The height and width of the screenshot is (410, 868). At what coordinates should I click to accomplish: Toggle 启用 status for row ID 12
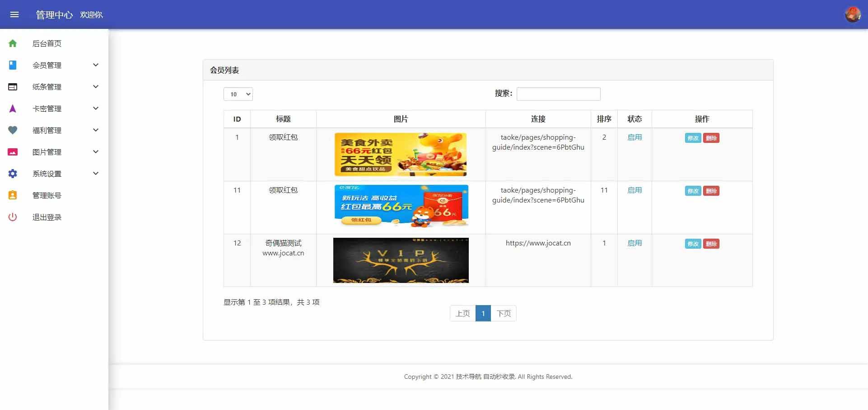click(634, 243)
